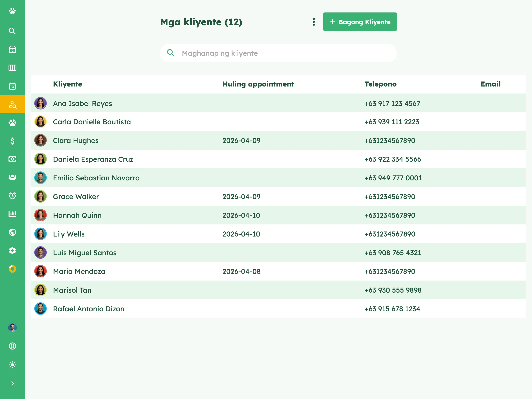Open the cash banknote icon

point(12,159)
